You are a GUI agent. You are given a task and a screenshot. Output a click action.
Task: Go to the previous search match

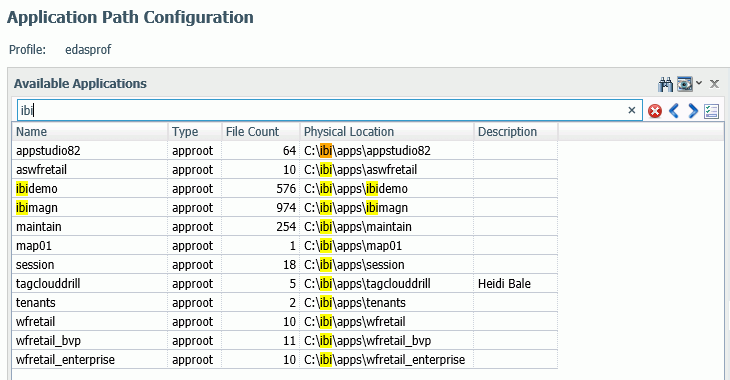[x=674, y=111]
